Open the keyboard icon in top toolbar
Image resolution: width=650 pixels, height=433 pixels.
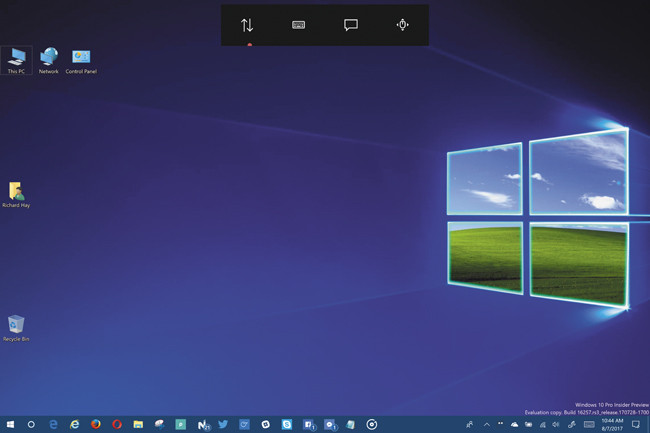298,25
